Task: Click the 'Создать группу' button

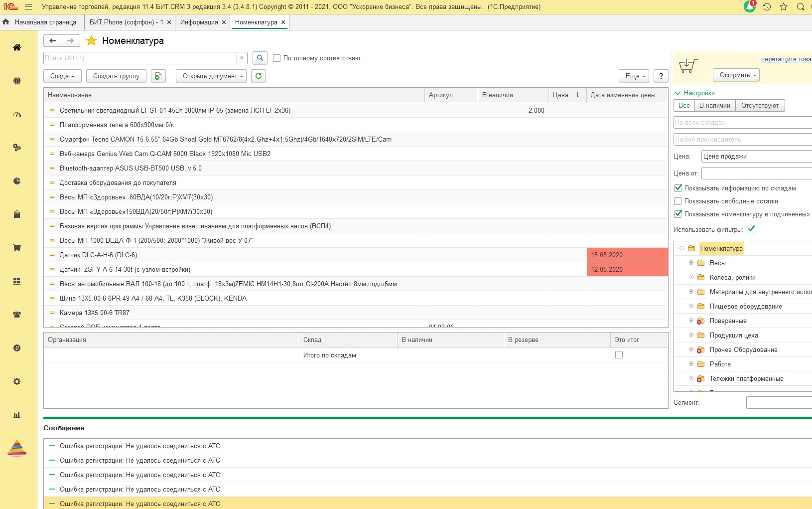Action: tap(116, 76)
